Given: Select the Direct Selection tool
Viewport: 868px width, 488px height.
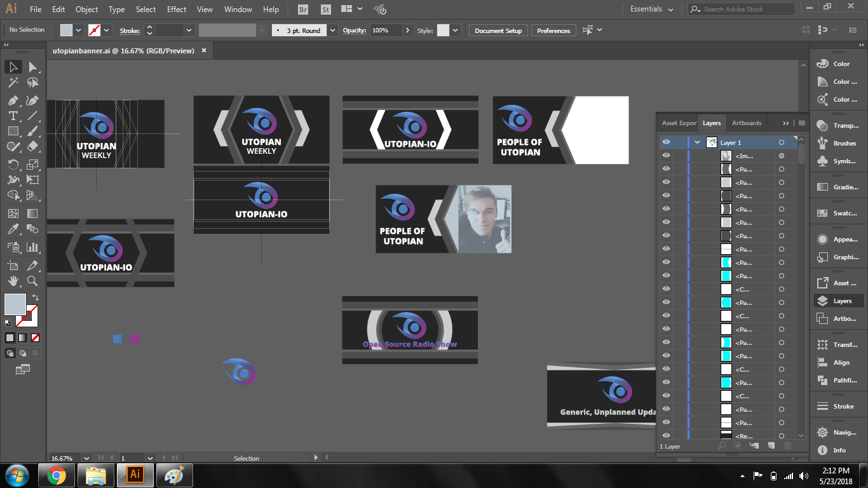Looking at the screenshot, I should pos(32,67).
